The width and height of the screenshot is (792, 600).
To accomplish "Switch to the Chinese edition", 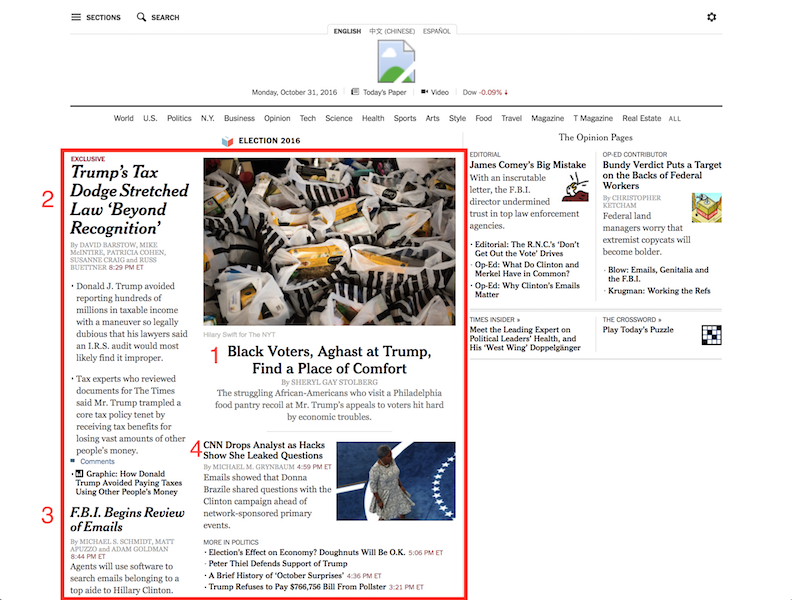I will pos(392,31).
